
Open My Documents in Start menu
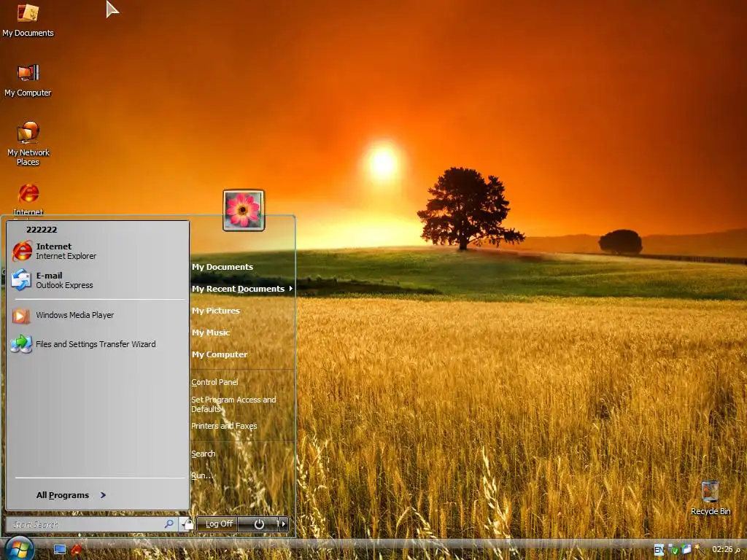pyautogui.click(x=222, y=267)
